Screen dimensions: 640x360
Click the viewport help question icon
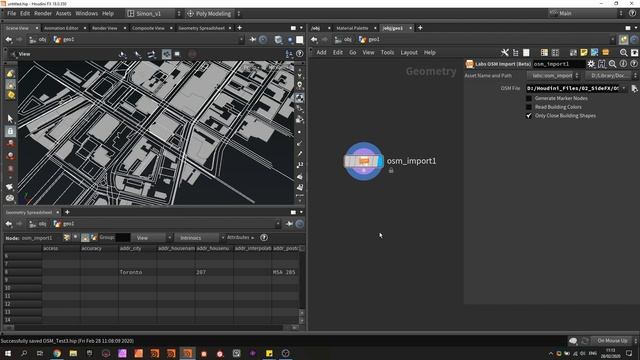(x=299, y=54)
